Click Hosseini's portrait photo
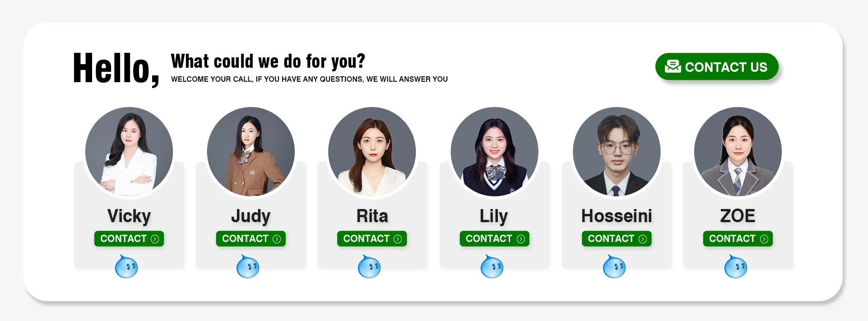This screenshot has width=868, height=321. (x=617, y=152)
